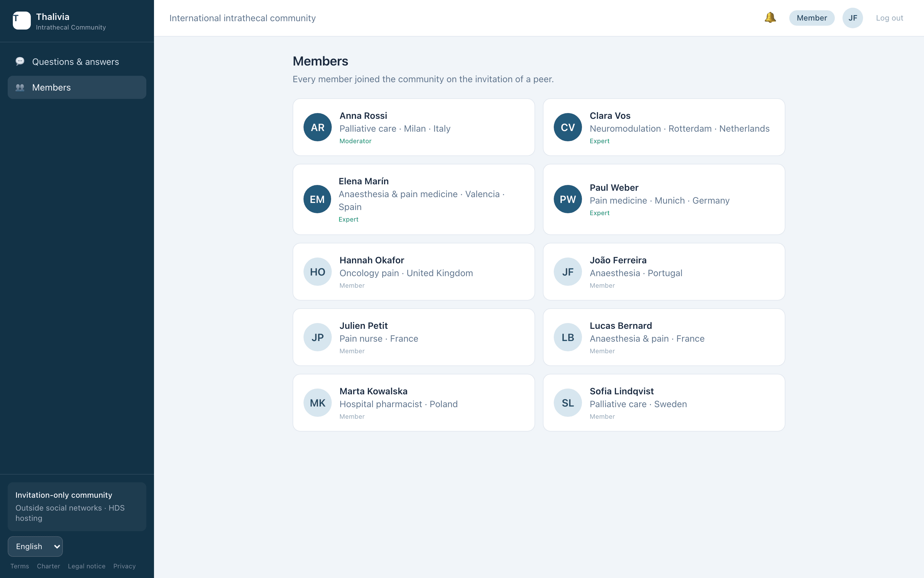Click the name Anna Rossi
The width and height of the screenshot is (924, 578).
(363, 116)
